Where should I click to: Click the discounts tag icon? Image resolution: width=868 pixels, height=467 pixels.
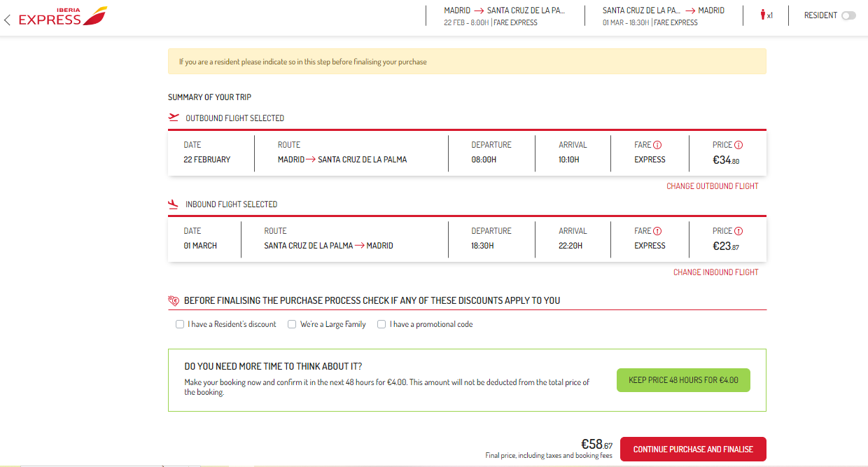pos(174,300)
